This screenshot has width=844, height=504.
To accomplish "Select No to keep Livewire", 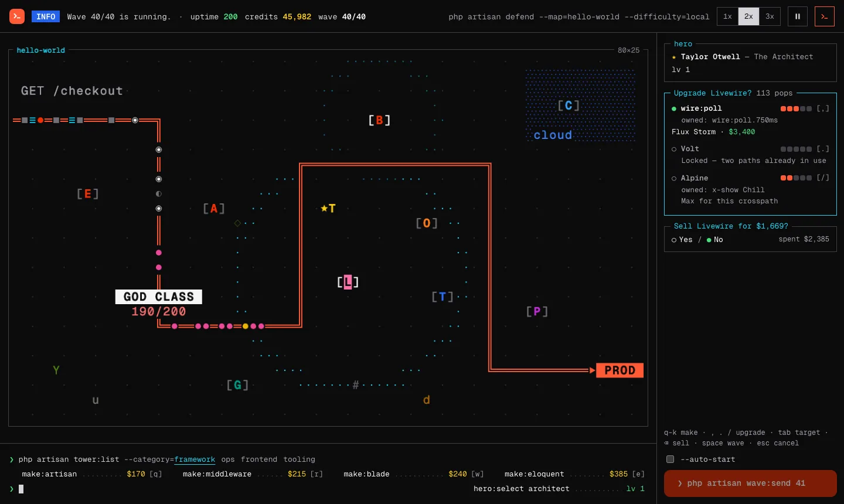I will pyautogui.click(x=714, y=240).
